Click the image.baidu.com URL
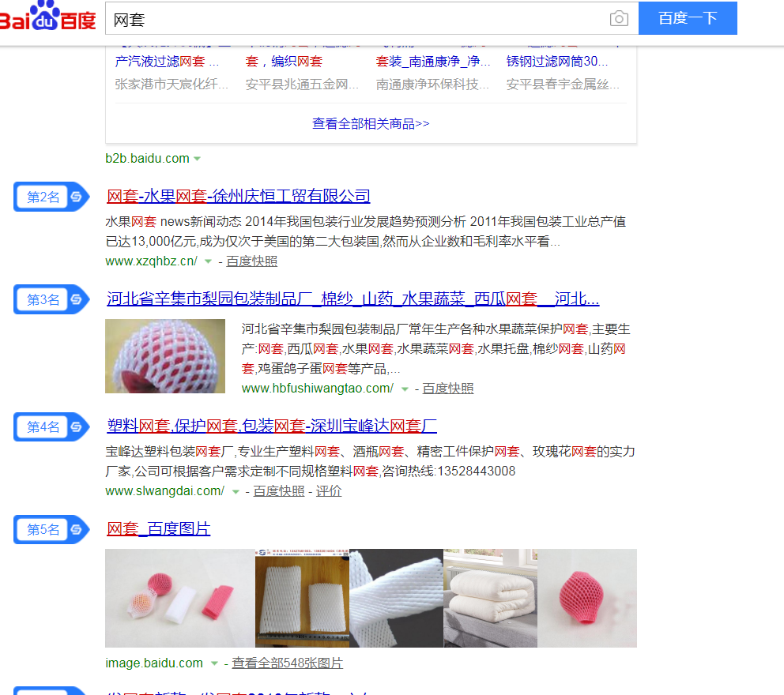The width and height of the screenshot is (784, 695). click(154, 663)
